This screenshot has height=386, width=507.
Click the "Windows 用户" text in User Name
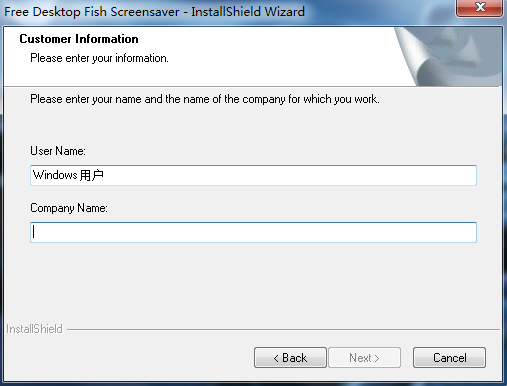[x=68, y=175]
